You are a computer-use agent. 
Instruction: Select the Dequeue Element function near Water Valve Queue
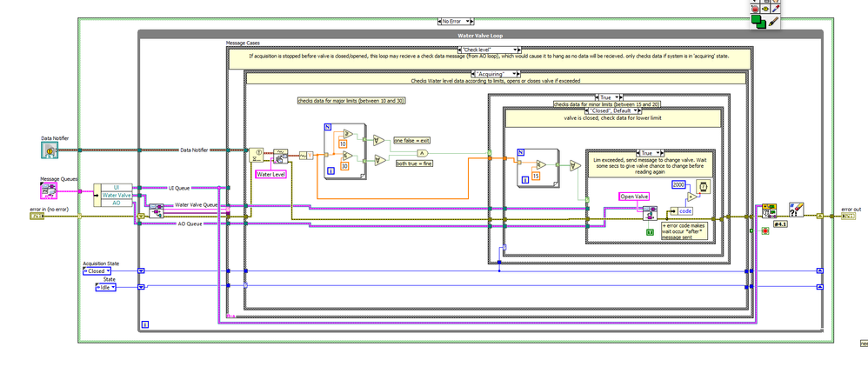click(156, 211)
